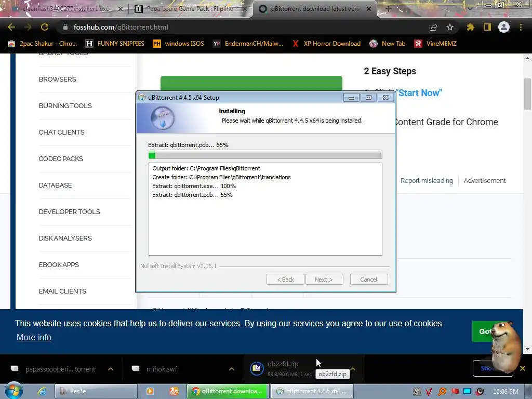The width and height of the screenshot is (532, 399).
Task: Click the qBittorrent Setup title bar icon
Action: tap(142, 98)
